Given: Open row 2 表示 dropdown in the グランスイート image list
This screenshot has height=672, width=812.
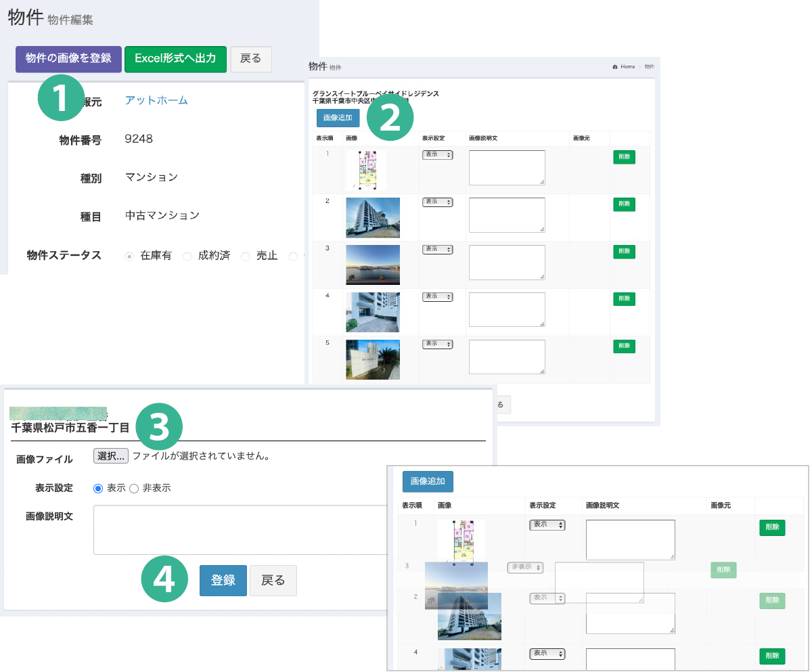Looking at the screenshot, I should 437,202.
